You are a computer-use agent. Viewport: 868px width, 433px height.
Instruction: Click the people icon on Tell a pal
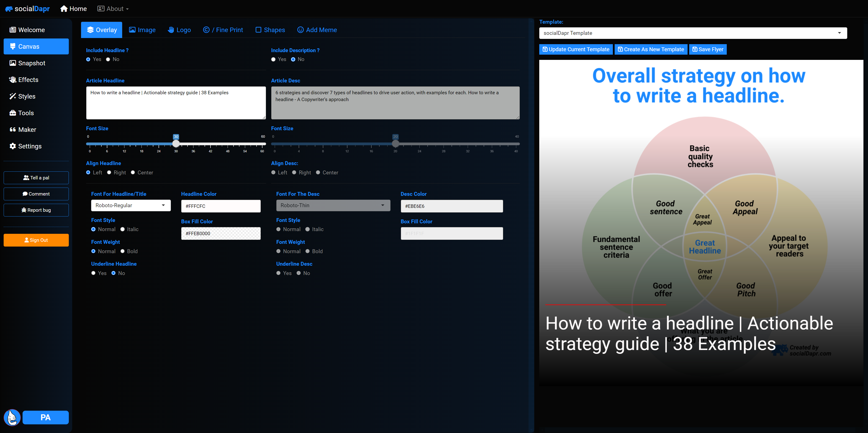click(26, 178)
